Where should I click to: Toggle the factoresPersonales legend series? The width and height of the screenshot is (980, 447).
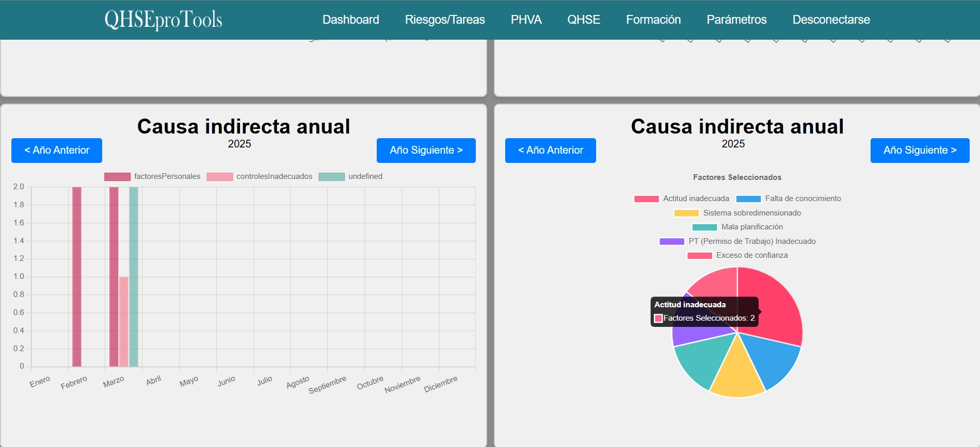click(152, 176)
